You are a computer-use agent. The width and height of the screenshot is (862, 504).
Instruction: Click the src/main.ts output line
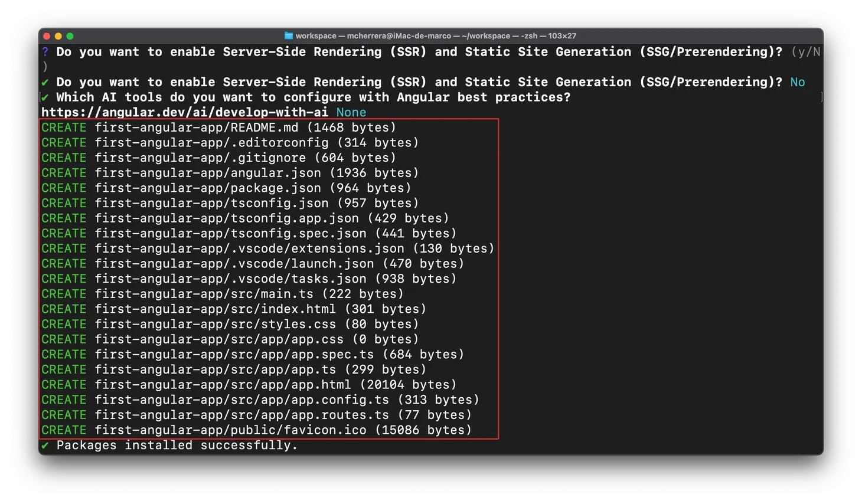pos(222,294)
